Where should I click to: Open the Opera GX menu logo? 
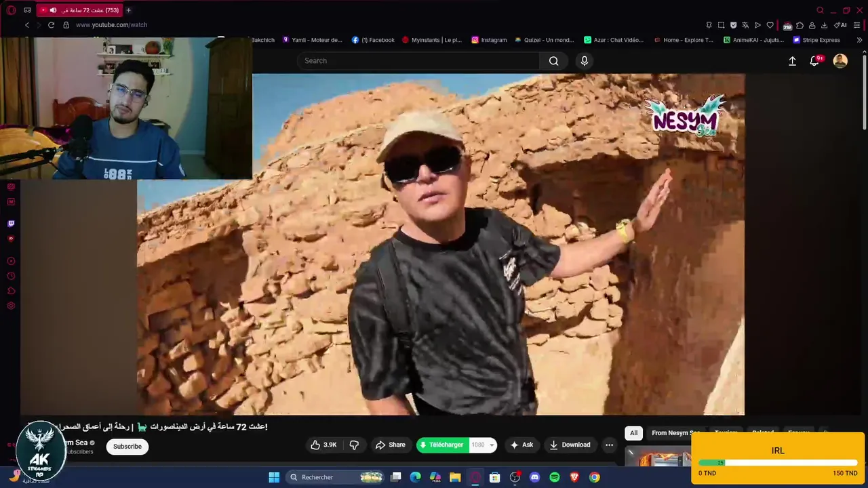(x=11, y=10)
